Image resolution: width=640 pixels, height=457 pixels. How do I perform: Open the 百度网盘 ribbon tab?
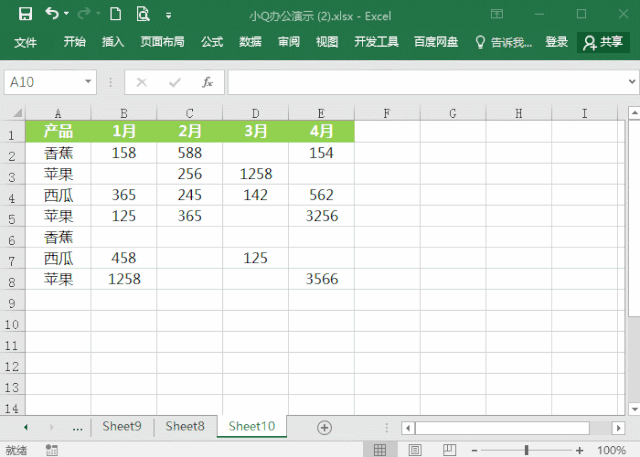(x=436, y=42)
